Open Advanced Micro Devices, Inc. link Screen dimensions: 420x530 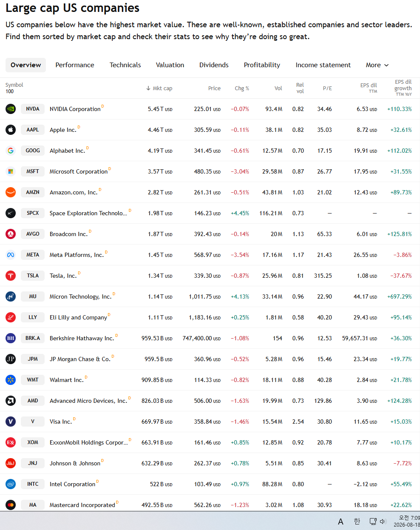(x=88, y=401)
